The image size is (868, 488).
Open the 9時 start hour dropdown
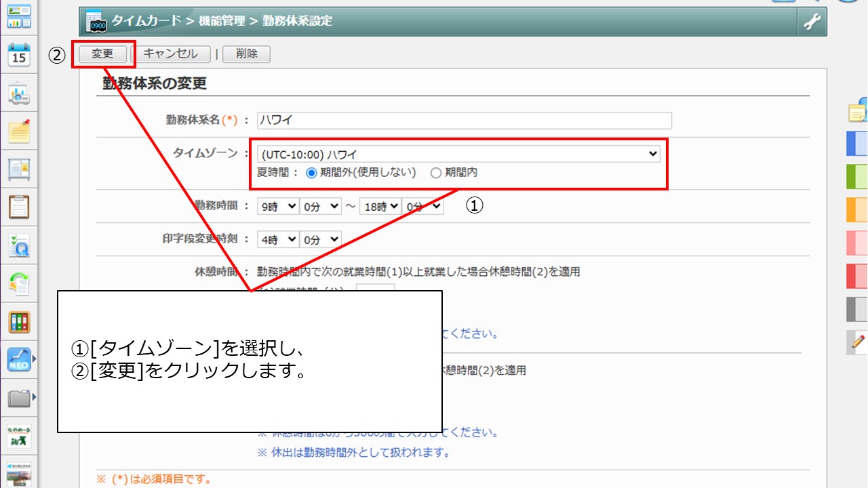pos(278,207)
